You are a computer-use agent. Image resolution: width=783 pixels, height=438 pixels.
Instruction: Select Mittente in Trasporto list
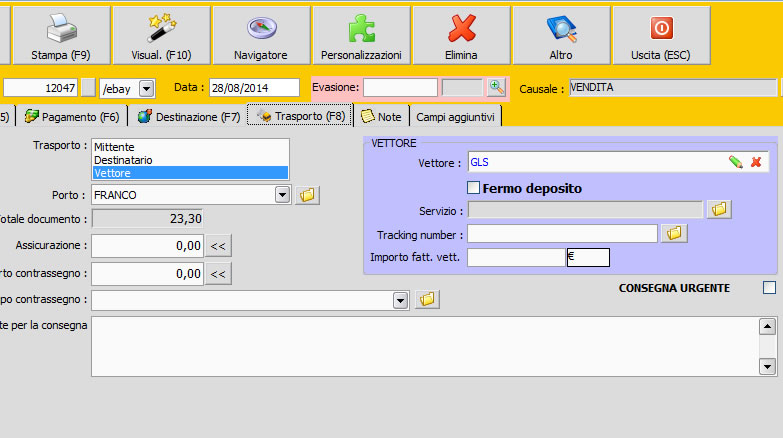(190, 147)
